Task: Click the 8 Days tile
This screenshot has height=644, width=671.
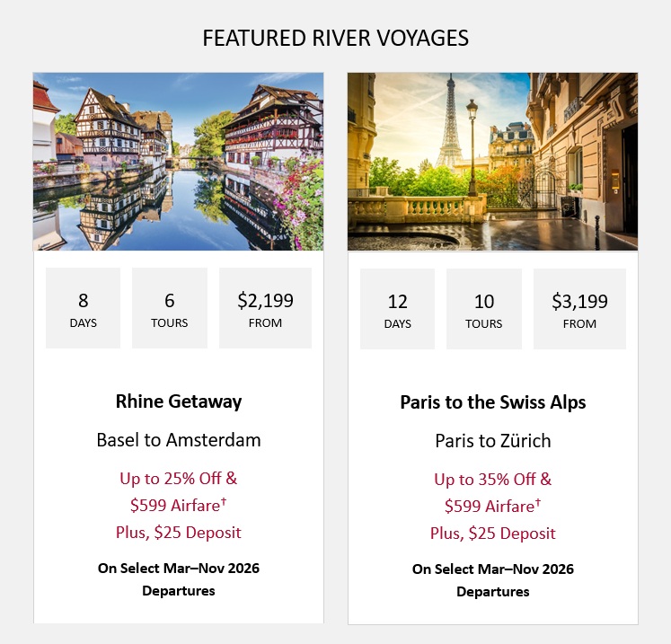Action: [x=83, y=308]
